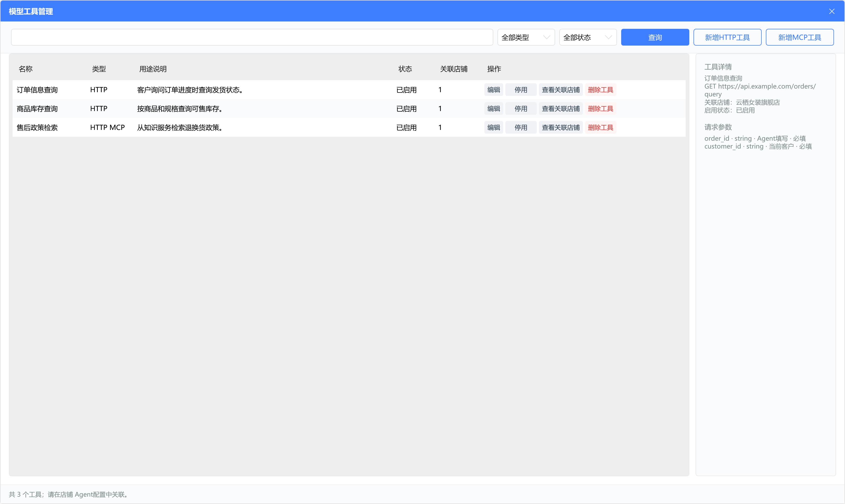Edit the 售后政策检索 tool
Image resolution: width=845 pixels, height=504 pixels.
tap(493, 127)
